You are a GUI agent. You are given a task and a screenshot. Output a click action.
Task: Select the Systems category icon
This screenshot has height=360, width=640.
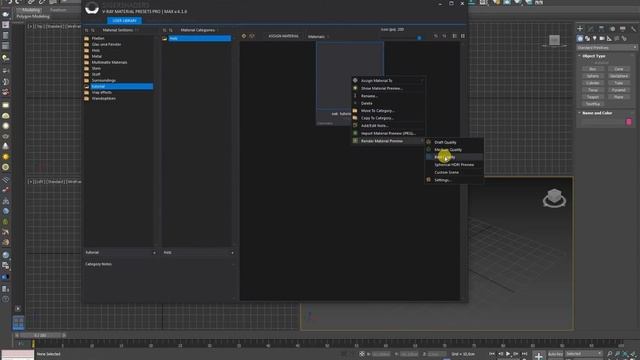click(624, 38)
